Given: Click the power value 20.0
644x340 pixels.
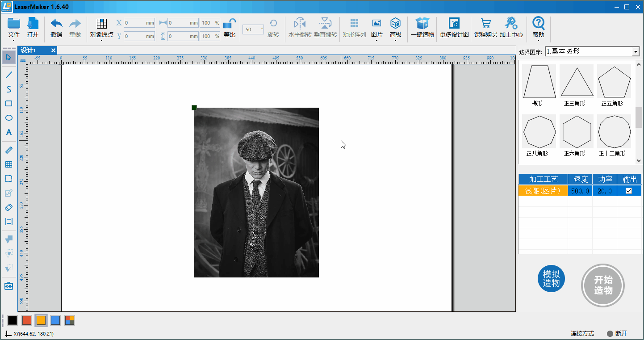Looking at the screenshot, I should click(605, 191).
